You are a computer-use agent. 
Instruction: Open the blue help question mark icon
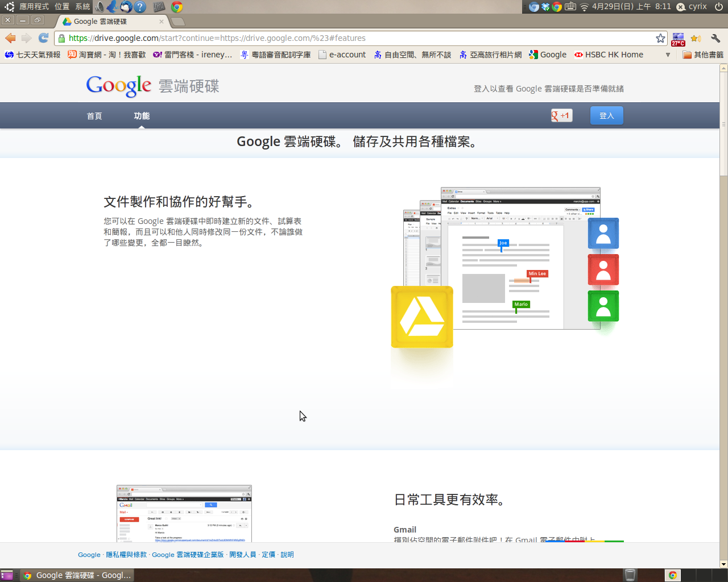pyautogui.click(x=140, y=7)
